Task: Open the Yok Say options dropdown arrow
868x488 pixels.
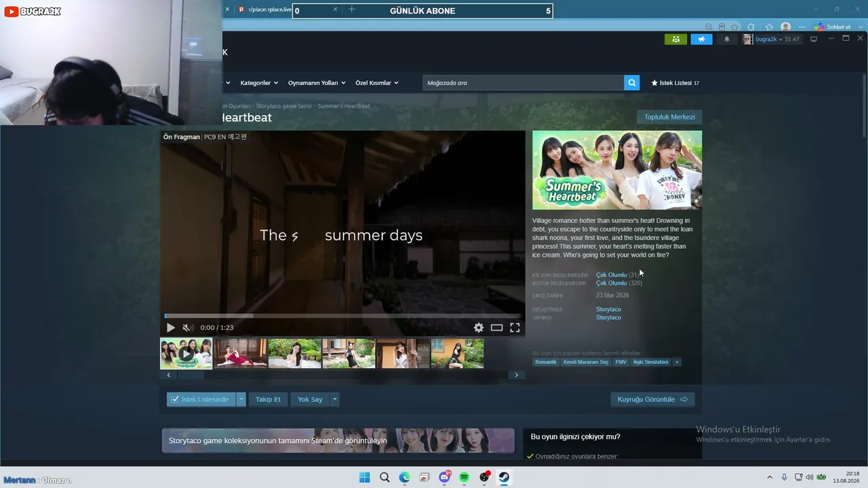Action: point(334,399)
